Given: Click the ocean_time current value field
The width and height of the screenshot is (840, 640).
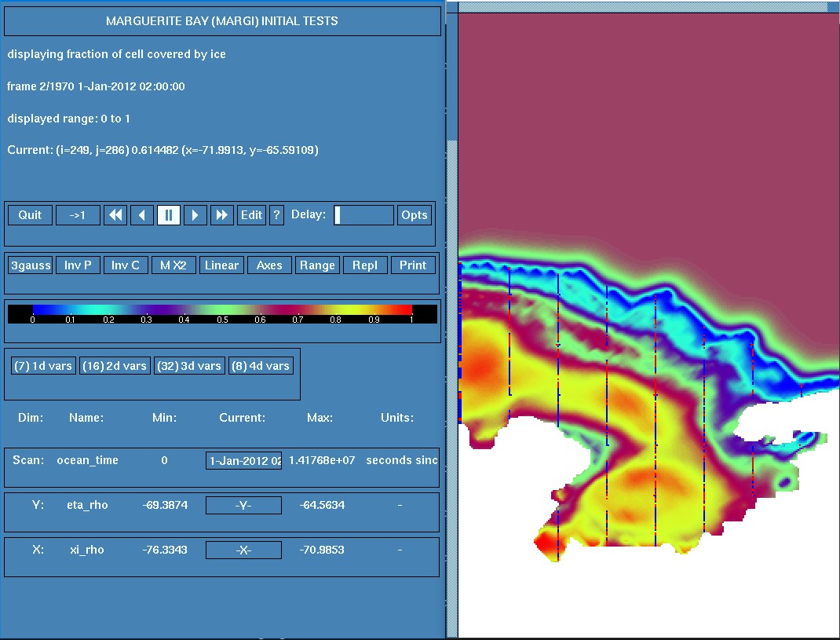Looking at the screenshot, I should (243, 461).
